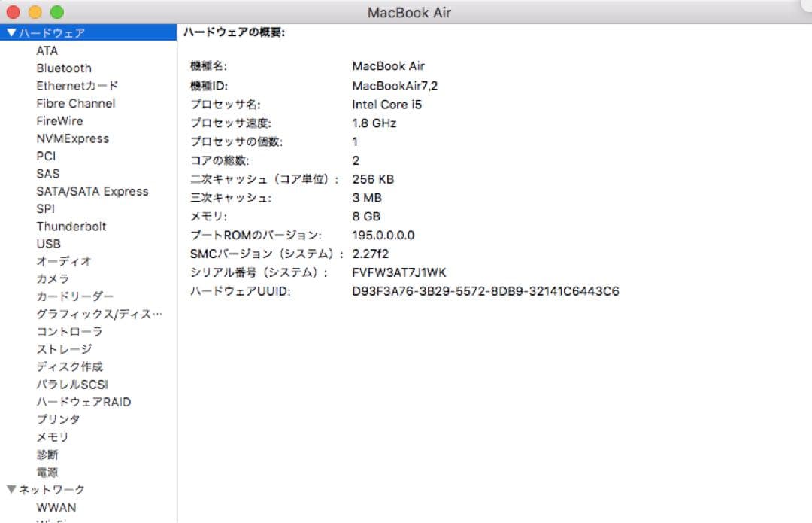Screen dimensions: 812x523
Task: View Fibre Channel information
Action: [74, 103]
